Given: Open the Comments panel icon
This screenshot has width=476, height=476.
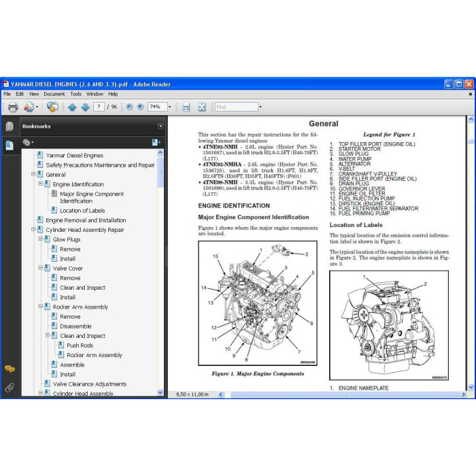Looking at the screenshot, I should pos(10,369).
